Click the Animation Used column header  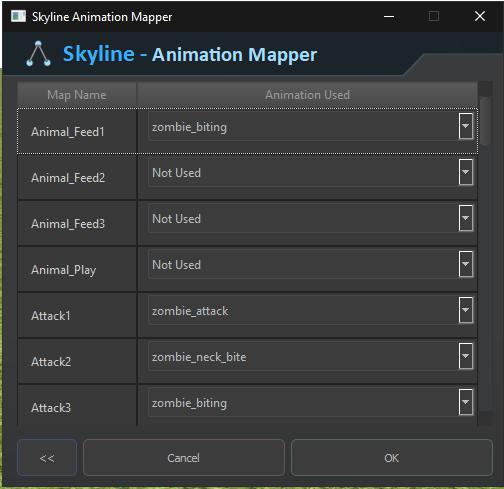[x=307, y=95]
